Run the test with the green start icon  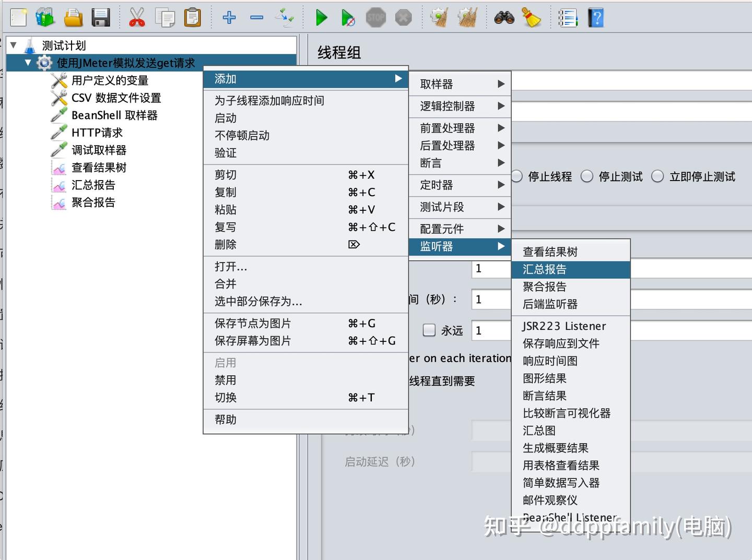click(321, 17)
